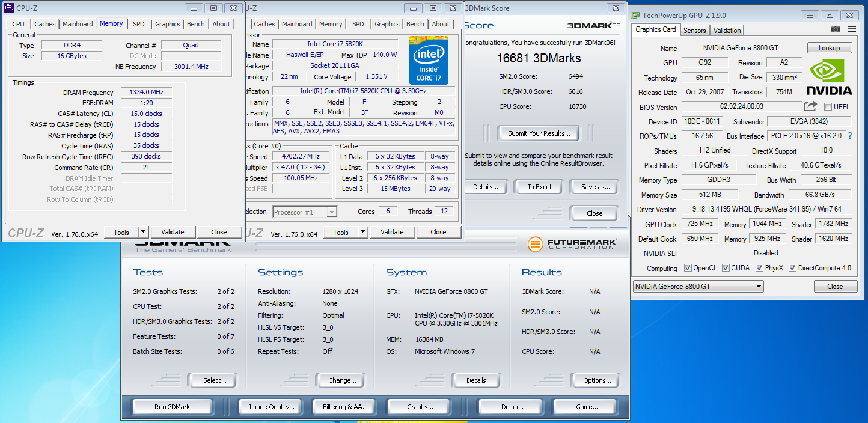Switch to Caches tab in Memory CPU-Z window

[45, 24]
